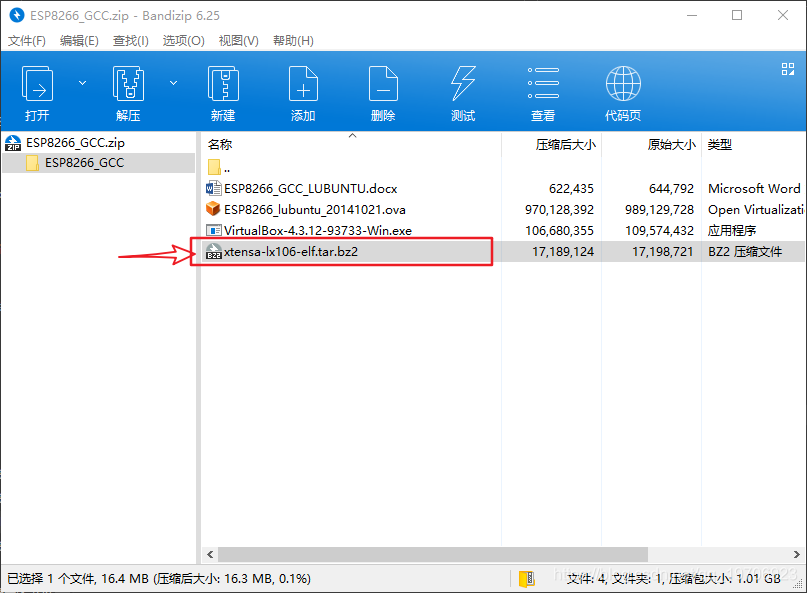
Task: Select the ESP8266_GCC folder in tree
Action: pos(84,163)
